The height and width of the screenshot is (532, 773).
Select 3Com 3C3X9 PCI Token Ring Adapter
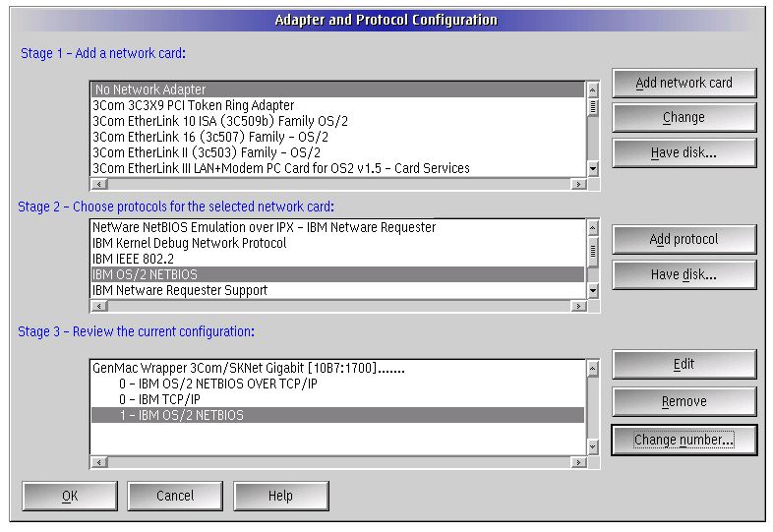pos(337,105)
